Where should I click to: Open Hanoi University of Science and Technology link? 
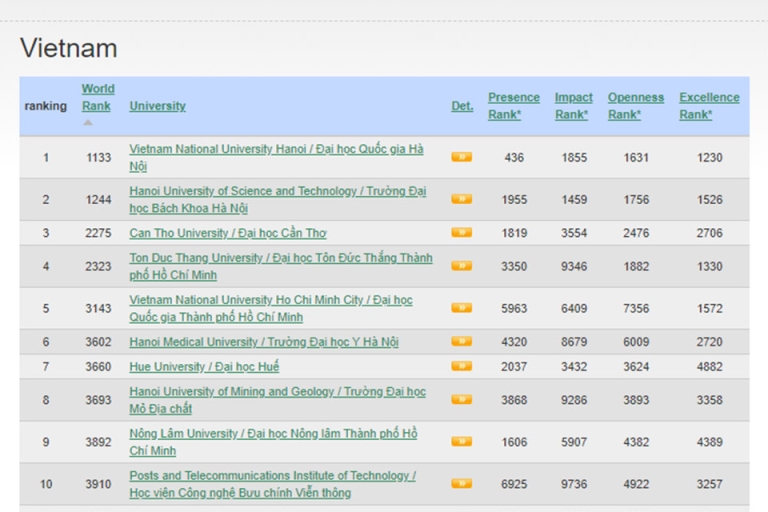(278, 199)
